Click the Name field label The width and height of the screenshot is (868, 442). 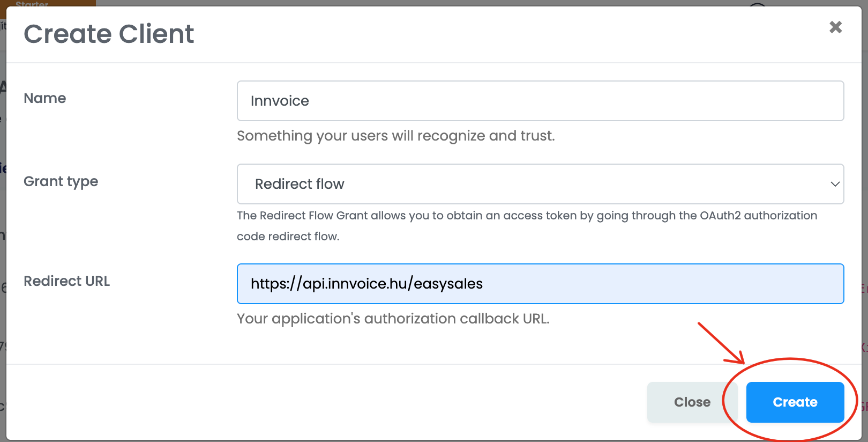coord(45,98)
